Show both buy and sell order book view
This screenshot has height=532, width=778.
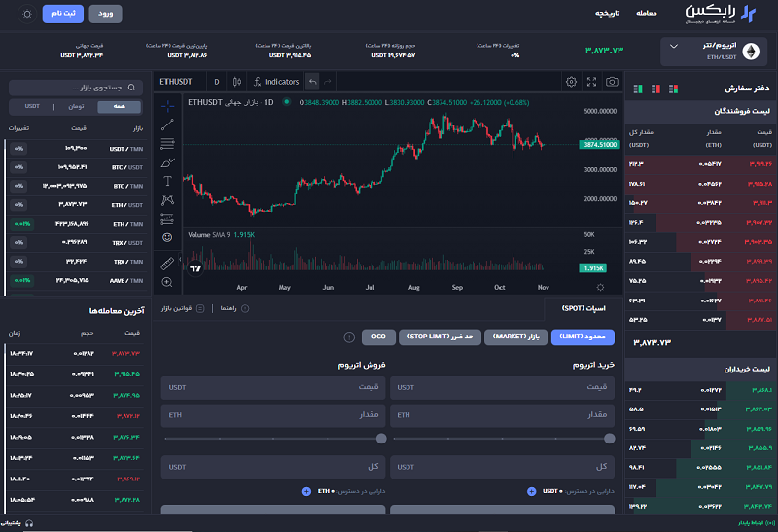click(673, 89)
